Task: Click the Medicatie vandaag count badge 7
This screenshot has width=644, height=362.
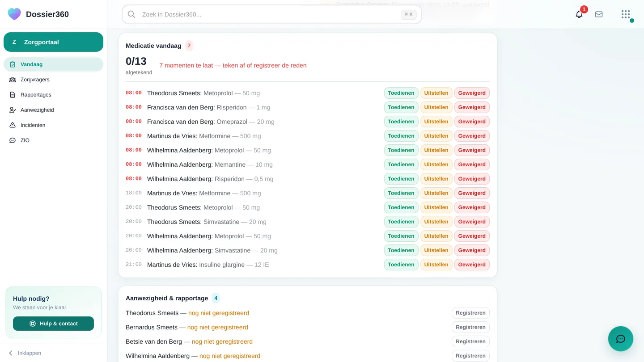Action: click(x=189, y=46)
